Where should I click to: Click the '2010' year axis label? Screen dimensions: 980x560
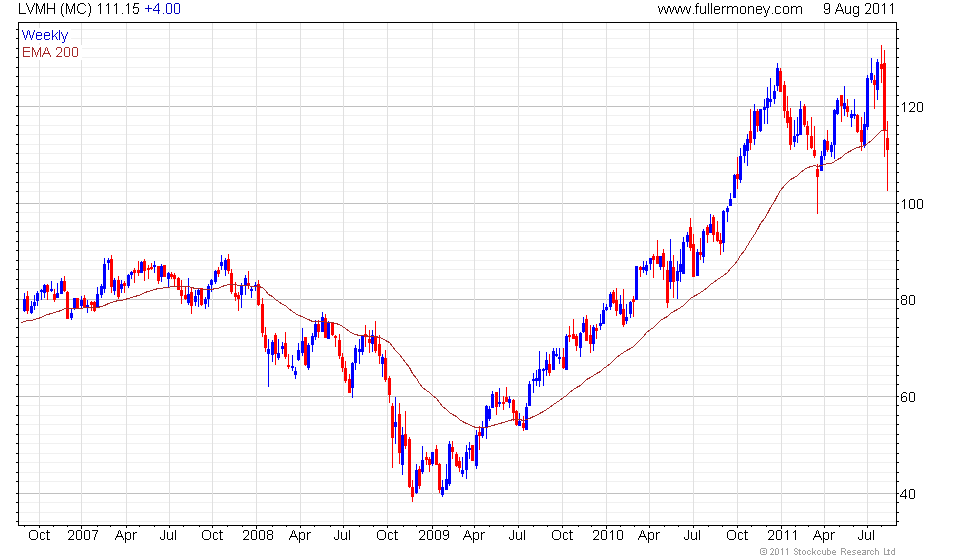[x=608, y=536]
